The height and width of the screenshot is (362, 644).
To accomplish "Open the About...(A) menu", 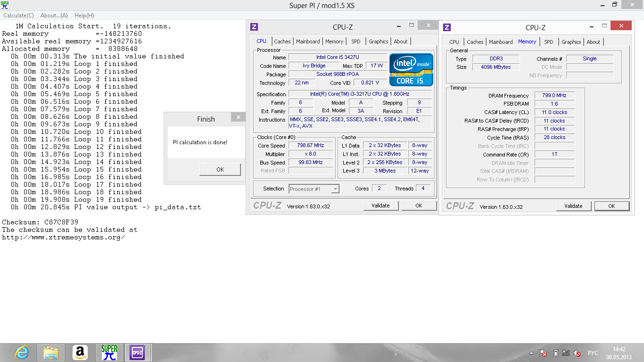I will 54,16.
